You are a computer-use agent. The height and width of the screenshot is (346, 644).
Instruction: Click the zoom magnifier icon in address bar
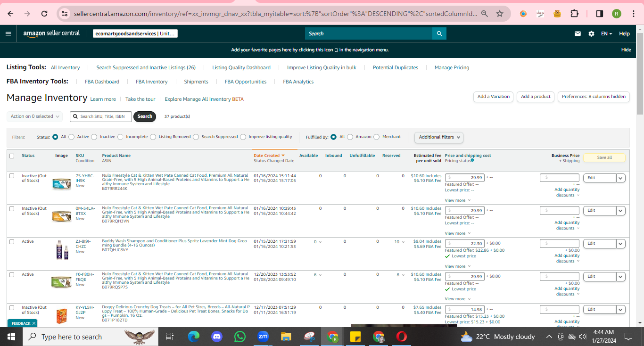[x=485, y=14]
